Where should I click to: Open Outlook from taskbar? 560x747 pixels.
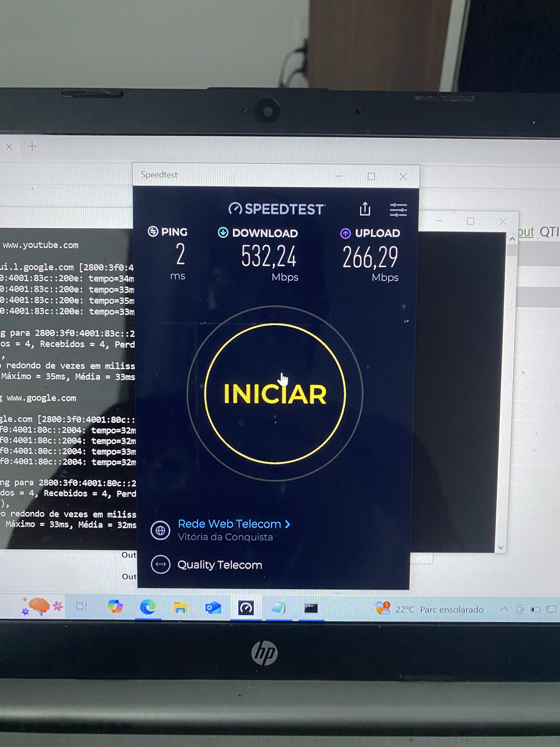[x=213, y=608]
